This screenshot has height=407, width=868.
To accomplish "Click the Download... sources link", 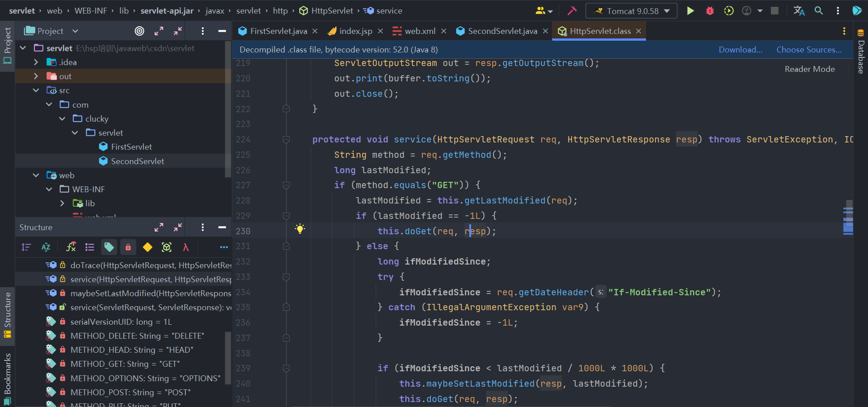I will click(x=741, y=50).
